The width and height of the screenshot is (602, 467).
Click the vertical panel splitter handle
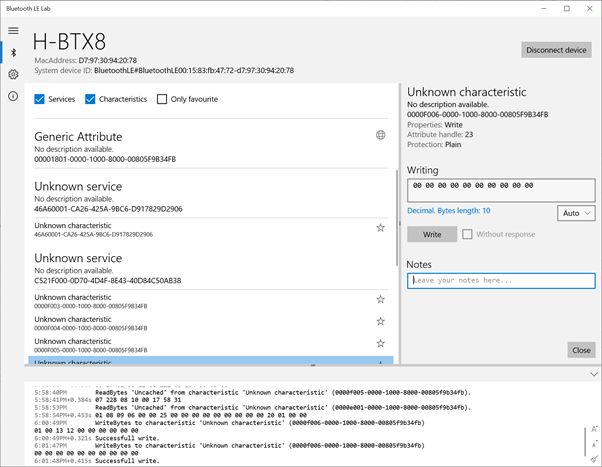pos(399,223)
